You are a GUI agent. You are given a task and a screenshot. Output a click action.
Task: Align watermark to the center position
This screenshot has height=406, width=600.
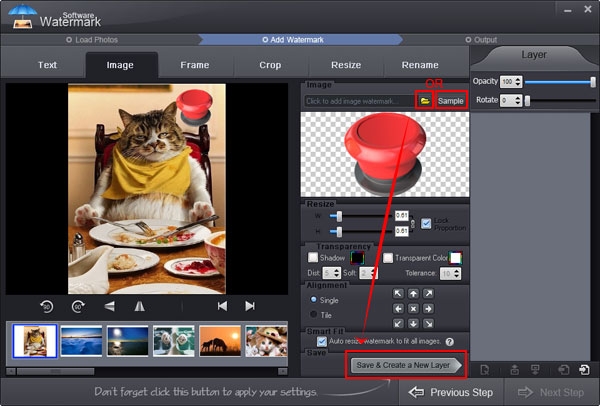415,308
